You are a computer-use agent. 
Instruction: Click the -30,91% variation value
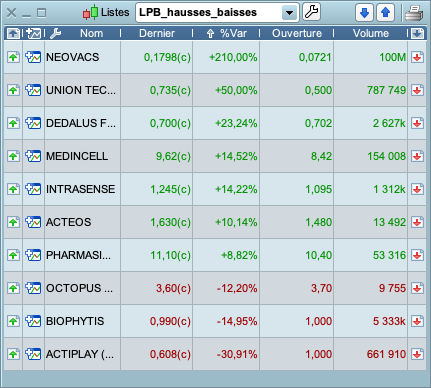(x=237, y=354)
